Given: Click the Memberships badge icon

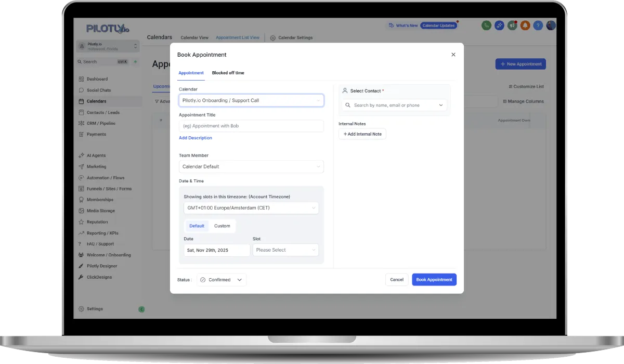Looking at the screenshot, I should [81, 200].
